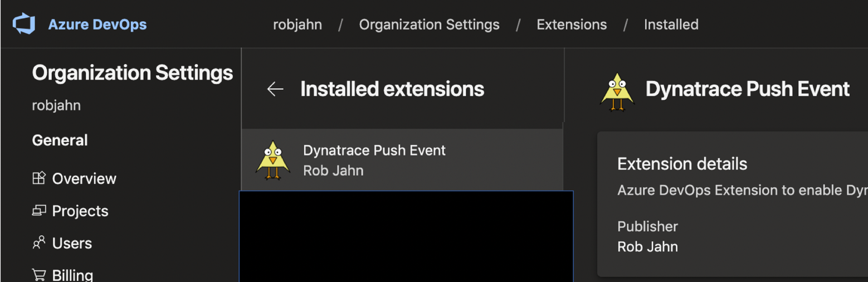Click the Azure DevOps Extension description text
This screenshot has width=868, height=282.
click(x=742, y=190)
